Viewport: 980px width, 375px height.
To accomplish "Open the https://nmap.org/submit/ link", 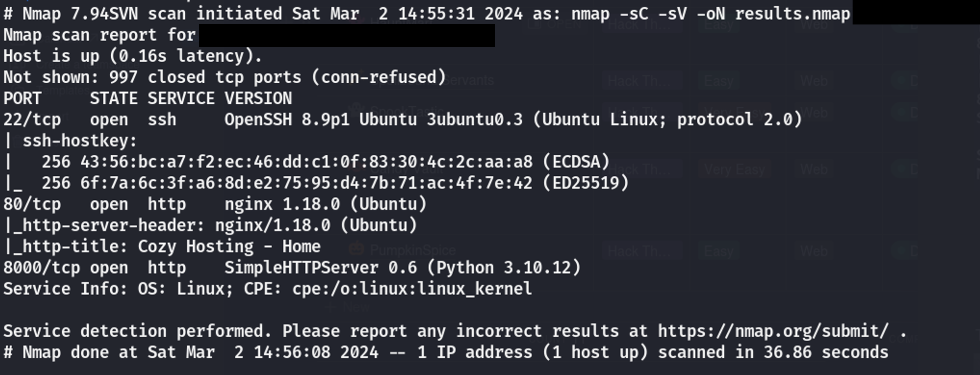I will click(x=773, y=331).
